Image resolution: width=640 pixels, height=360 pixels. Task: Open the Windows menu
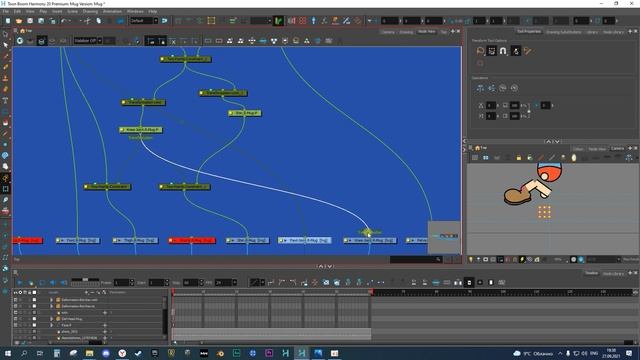(x=135, y=11)
